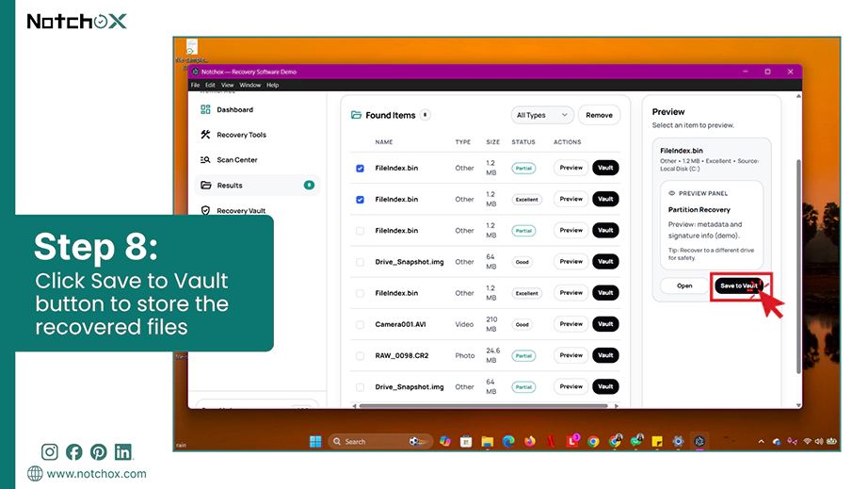Click the TYPE column header
Viewport: 868px width, 489px height.
click(x=463, y=142)
